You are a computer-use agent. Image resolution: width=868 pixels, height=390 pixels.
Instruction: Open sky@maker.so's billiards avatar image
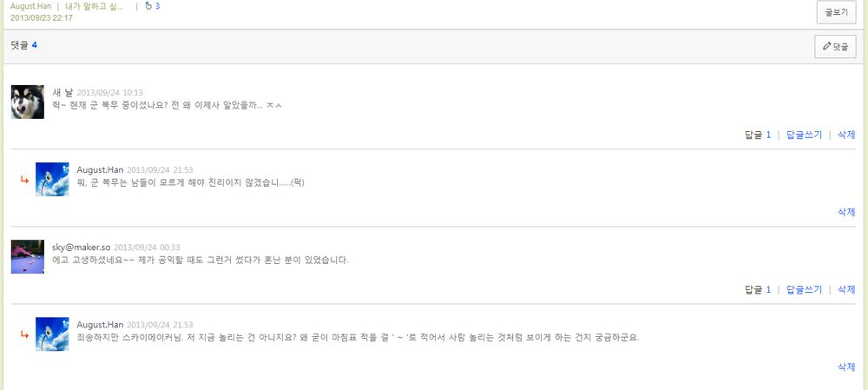tap(28, 257)
